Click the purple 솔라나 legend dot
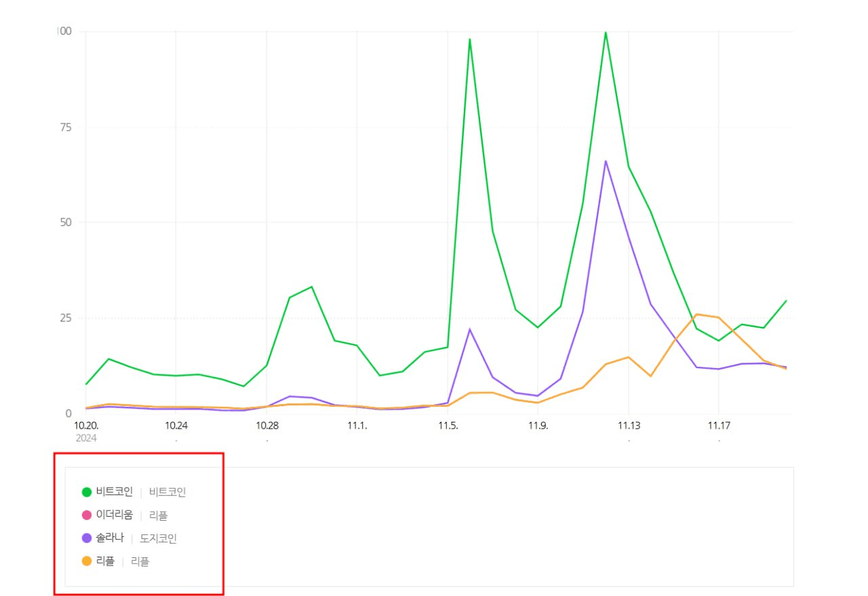Screen dimensions: 868x596 pos(87,538)
